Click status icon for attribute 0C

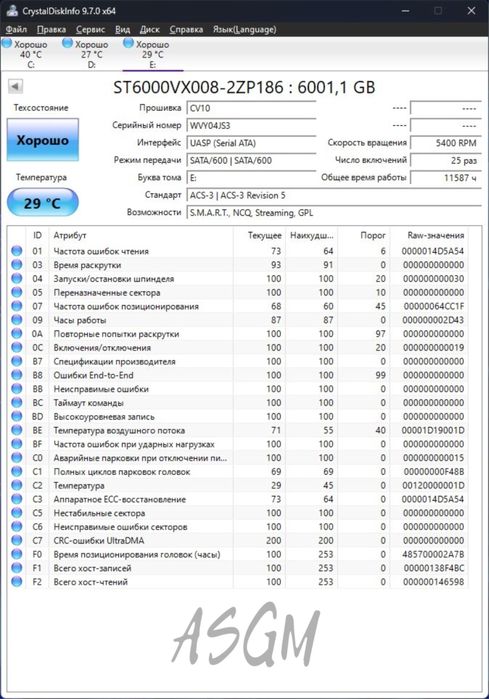[16, 348]
